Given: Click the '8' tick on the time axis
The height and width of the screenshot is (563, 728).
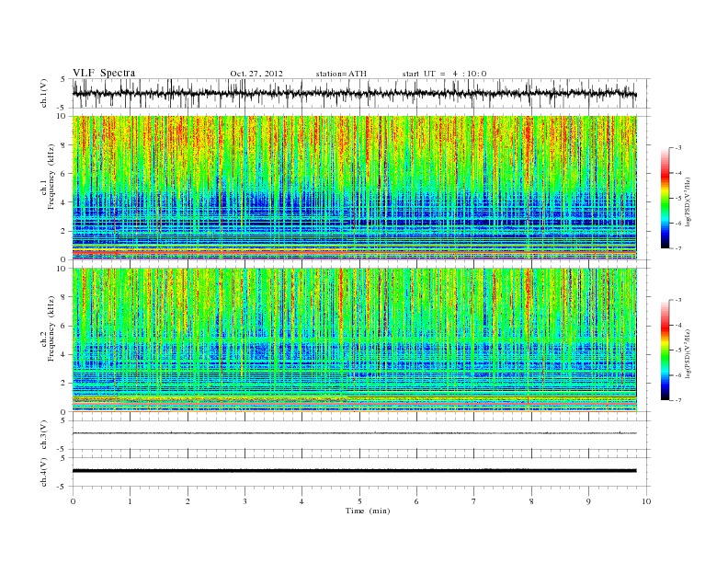Looking at the screenshot, I should click(x=531, y=501).
